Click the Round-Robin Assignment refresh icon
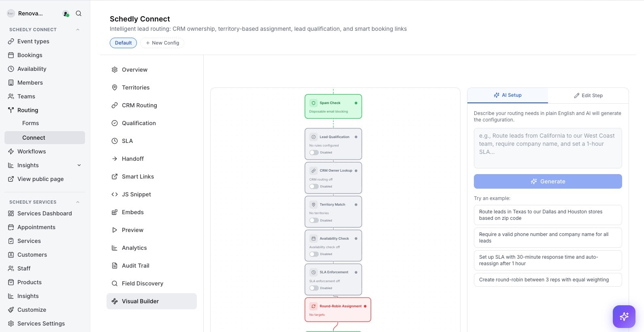Viewport: 644px width, 332px height. pyautogui.click(x=313, y=306)
